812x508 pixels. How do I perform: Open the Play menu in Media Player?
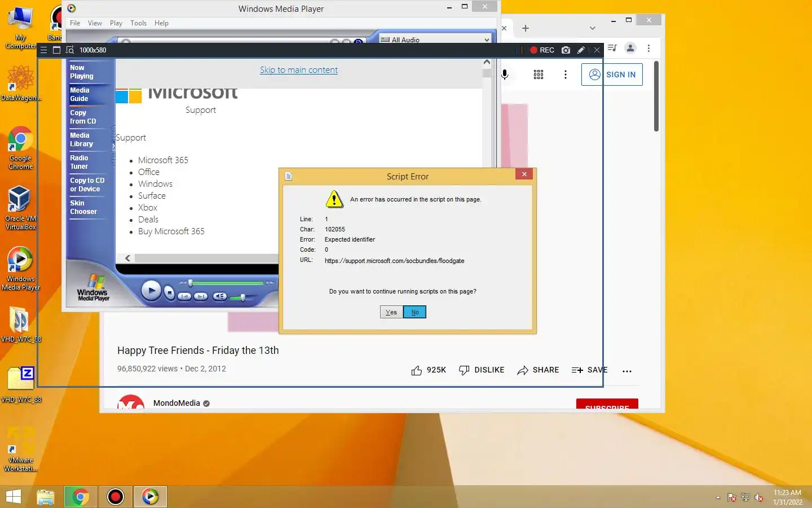click(x=116, y=23)
